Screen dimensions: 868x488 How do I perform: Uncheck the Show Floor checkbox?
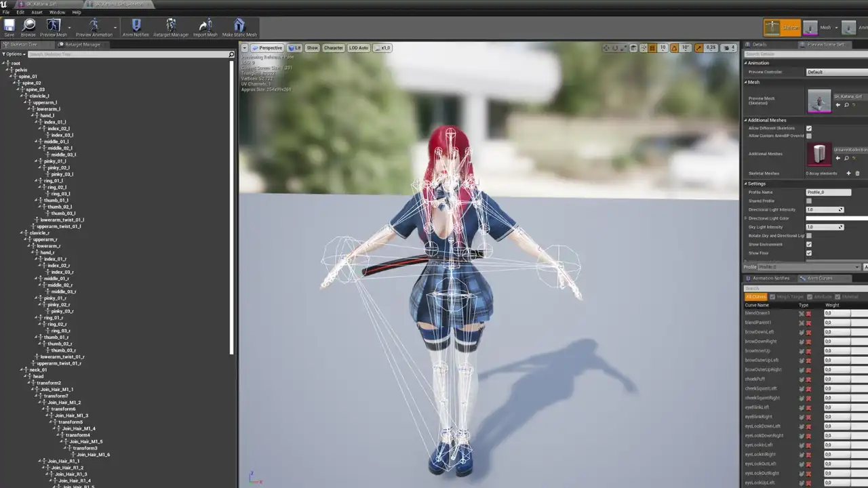(809, 253)
